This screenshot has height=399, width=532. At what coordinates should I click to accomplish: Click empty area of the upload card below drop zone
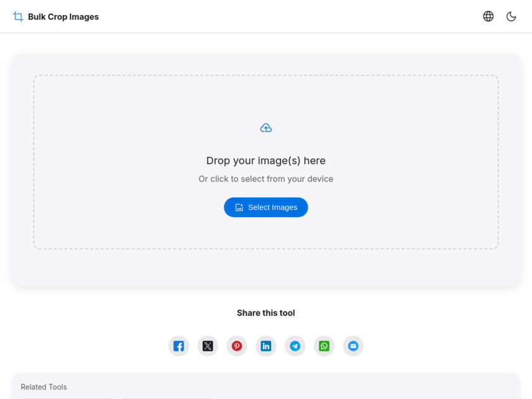266,267
